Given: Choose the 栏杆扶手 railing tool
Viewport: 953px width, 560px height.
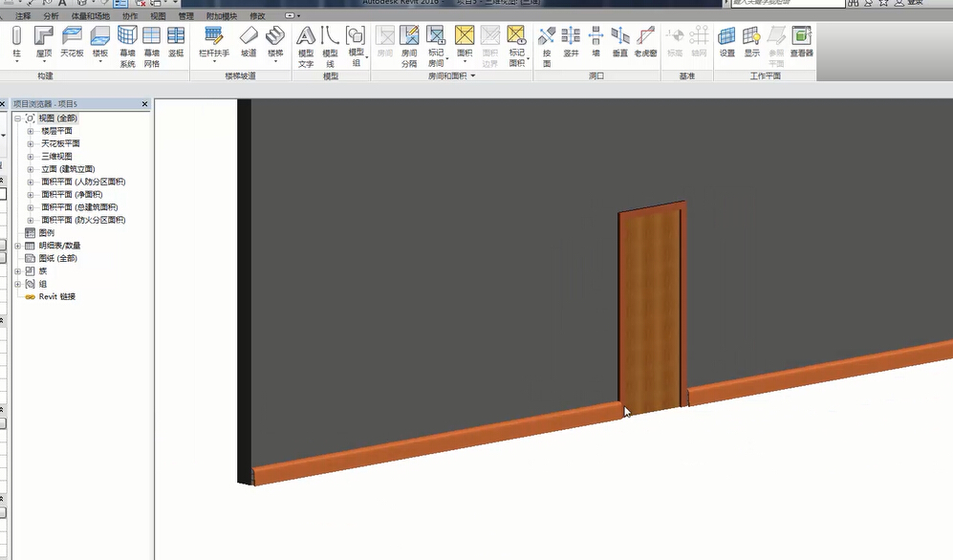Looking at the screenshot, I should pos(214,44).
